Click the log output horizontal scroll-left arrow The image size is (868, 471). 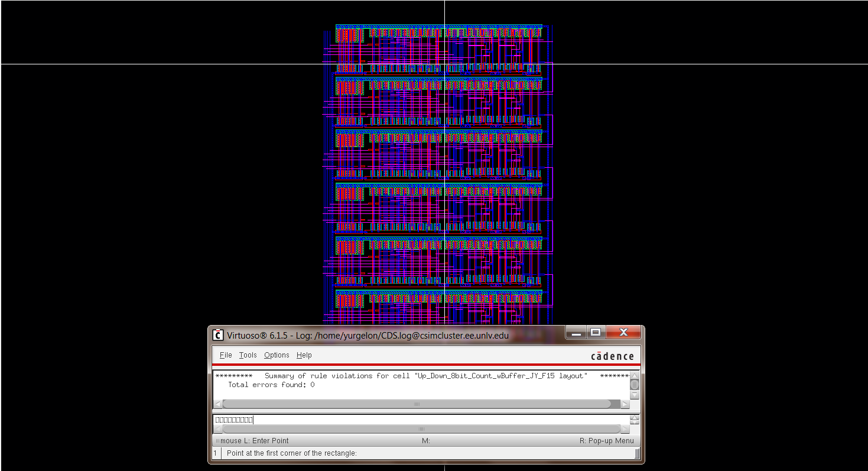pos(217,404)
